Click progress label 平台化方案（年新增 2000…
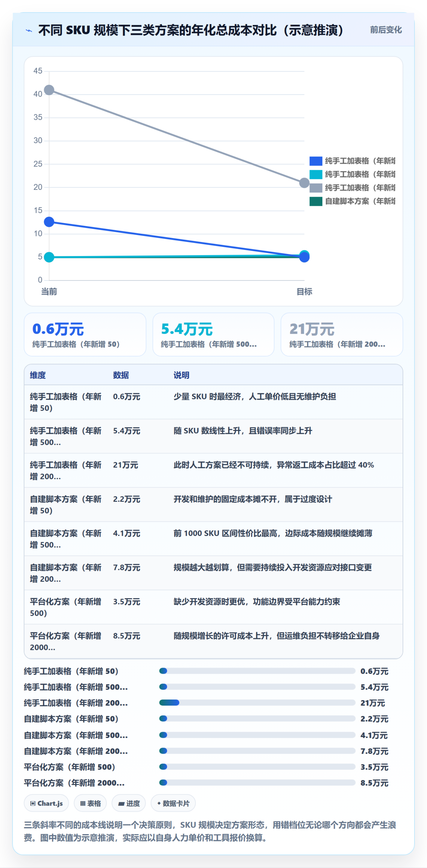427x868 pixels. tap(74, 783)
